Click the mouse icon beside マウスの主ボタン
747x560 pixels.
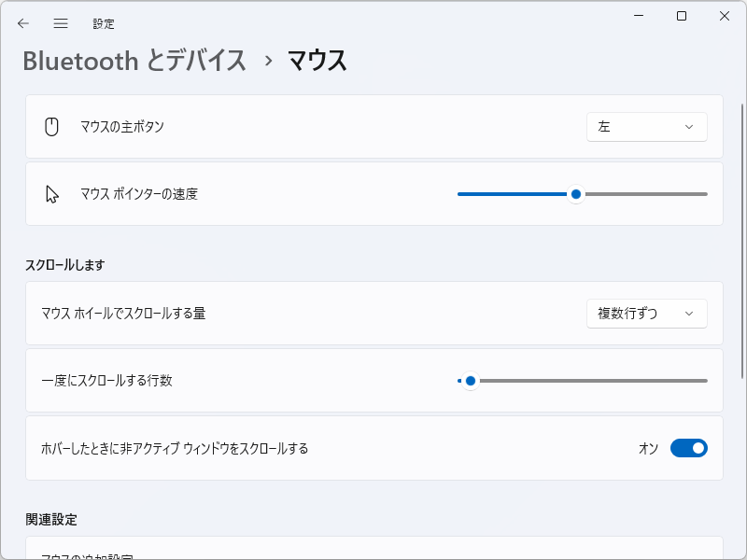53,127
